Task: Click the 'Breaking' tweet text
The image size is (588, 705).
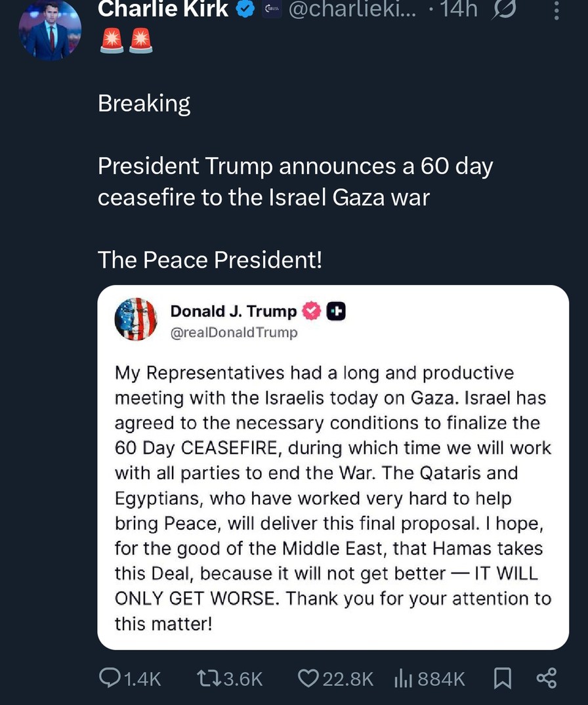Action: tap(144, 104)
